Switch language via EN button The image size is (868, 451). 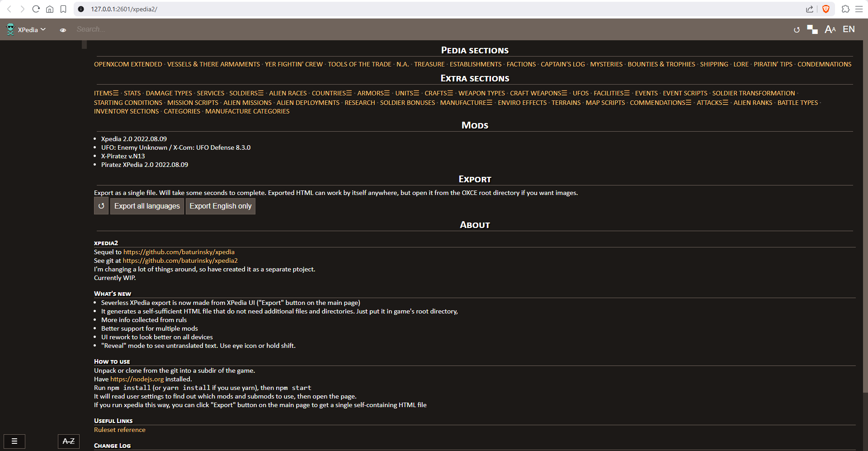pyautogui.click(x=849, y=29)
